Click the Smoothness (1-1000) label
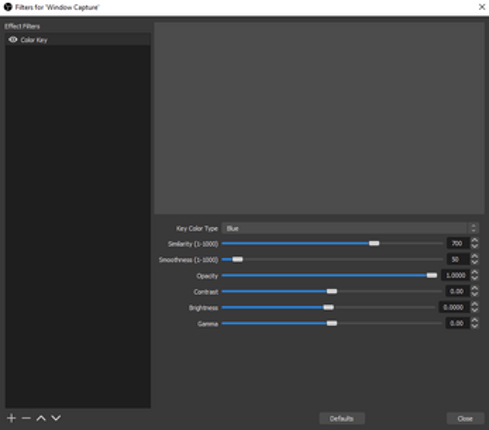The image size is (489, 430). (188, 260)
